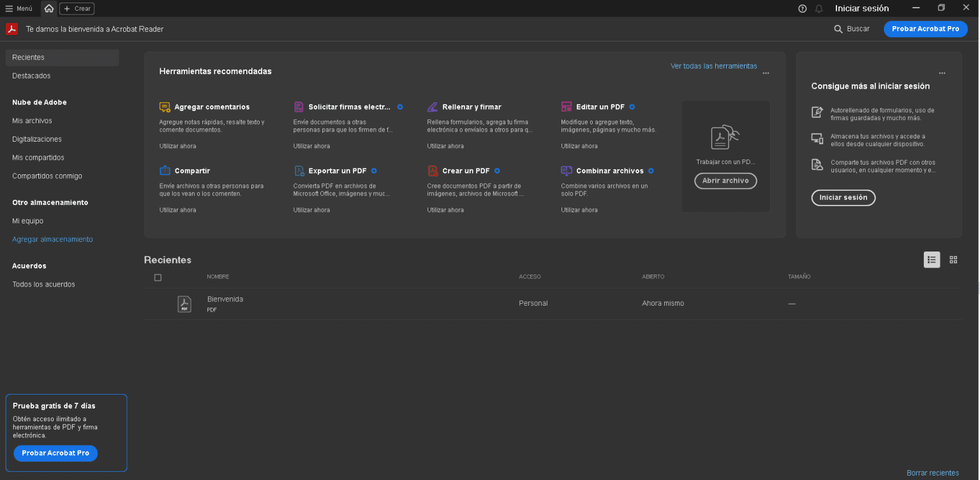Viewport: 980px width, 480px height.
Task: Click the Exportar un PDF tool icon
Action: [299, 170]
